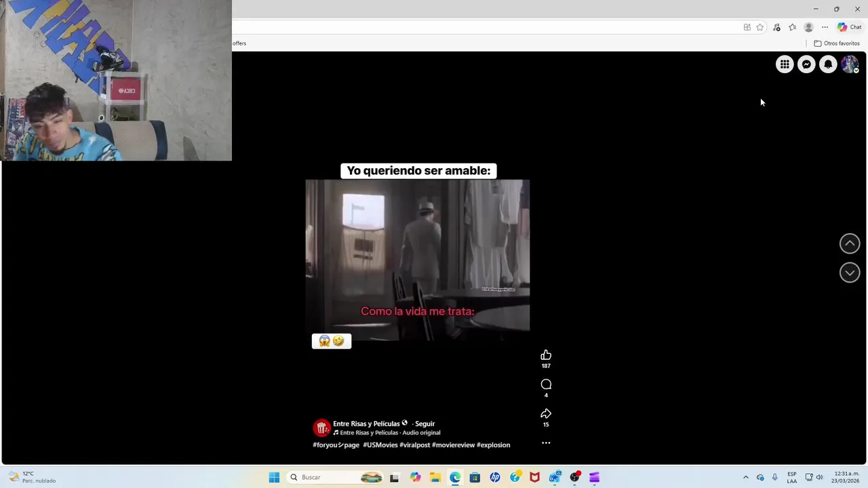Open the reel three-dot options menu
The image size is (868, 488).
546,443
